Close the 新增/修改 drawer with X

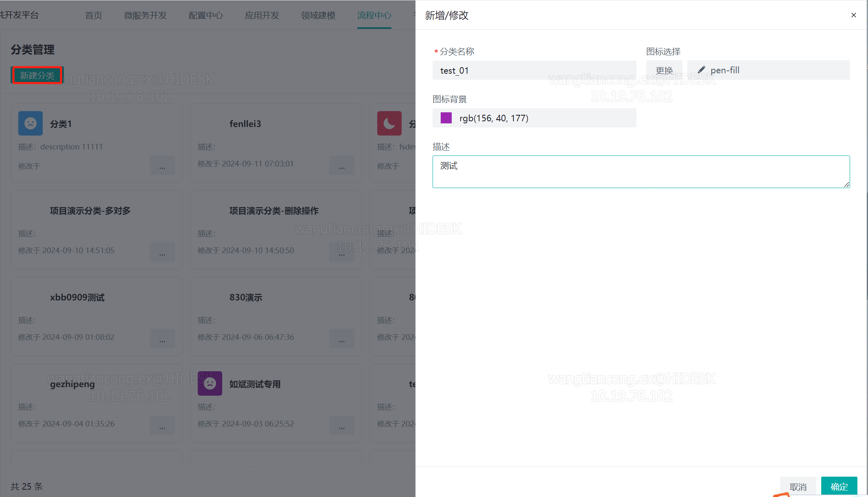[x=853, y=15]
